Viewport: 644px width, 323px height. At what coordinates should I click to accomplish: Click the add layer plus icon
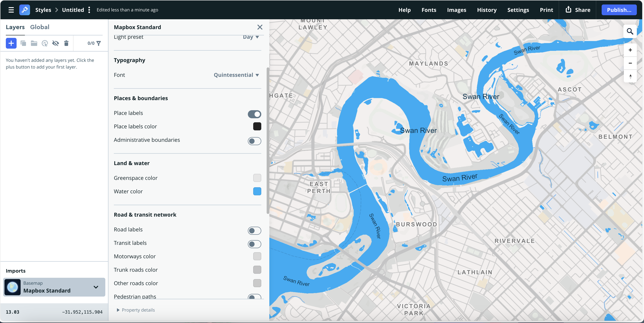pyautogui.click(x=11, y=43)
